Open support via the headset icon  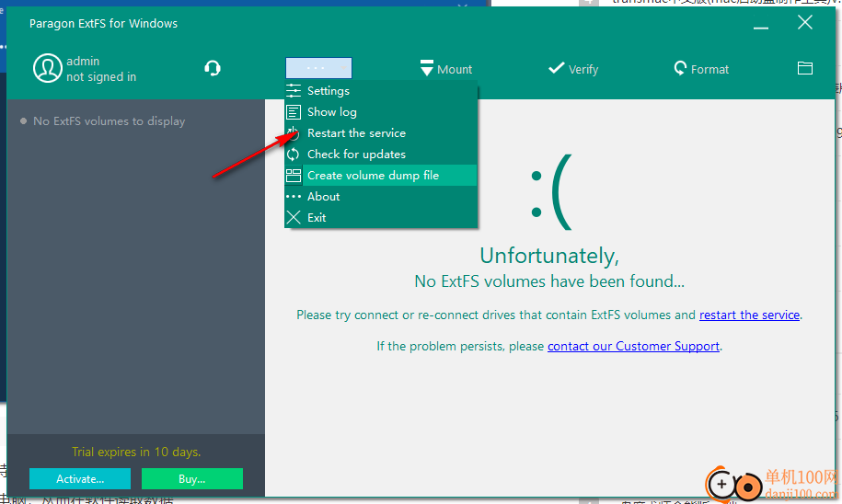click(x=213, y=68)
